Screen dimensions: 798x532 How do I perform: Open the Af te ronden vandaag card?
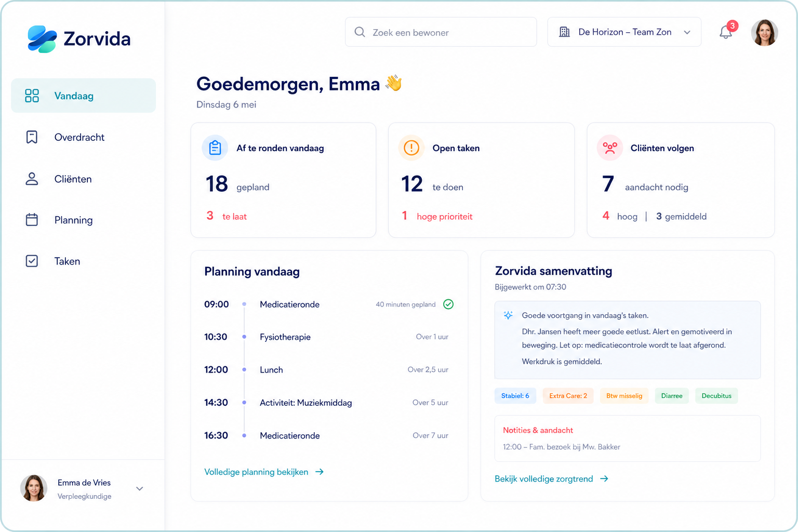[283, 180]
